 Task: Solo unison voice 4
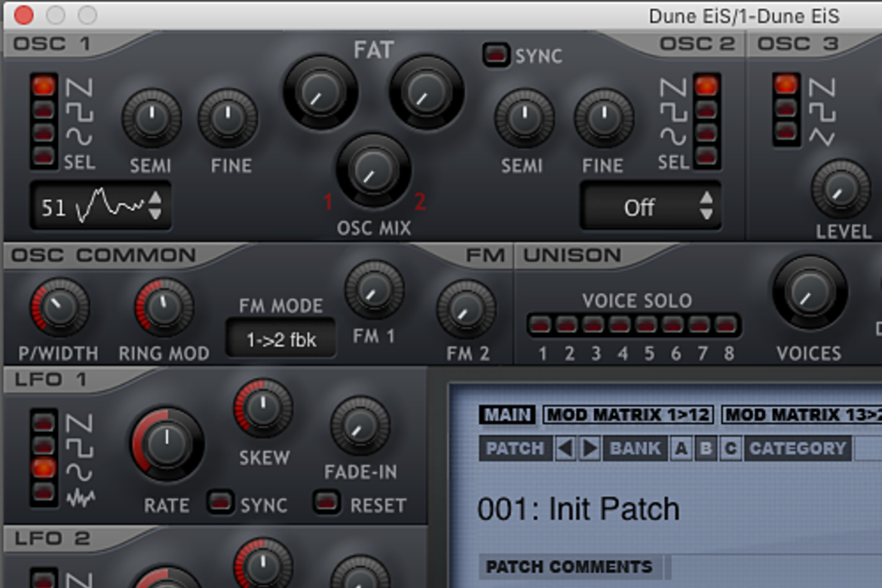(620, 325)
